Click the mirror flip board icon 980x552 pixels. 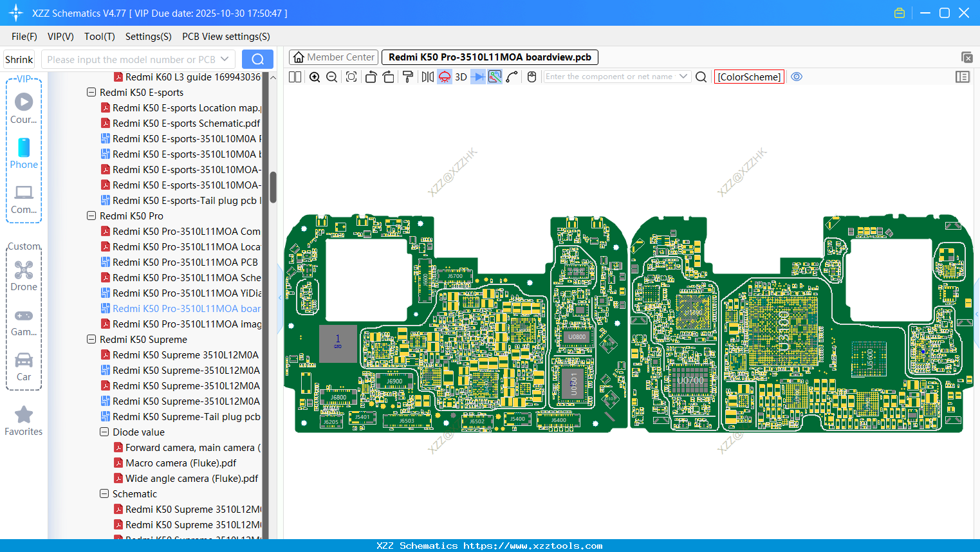click(427, 77)
